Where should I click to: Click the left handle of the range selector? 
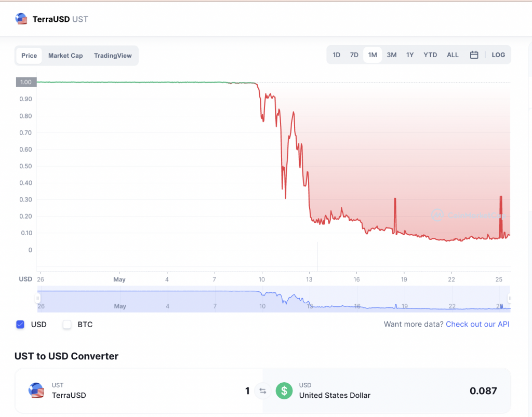click(37, 299)
